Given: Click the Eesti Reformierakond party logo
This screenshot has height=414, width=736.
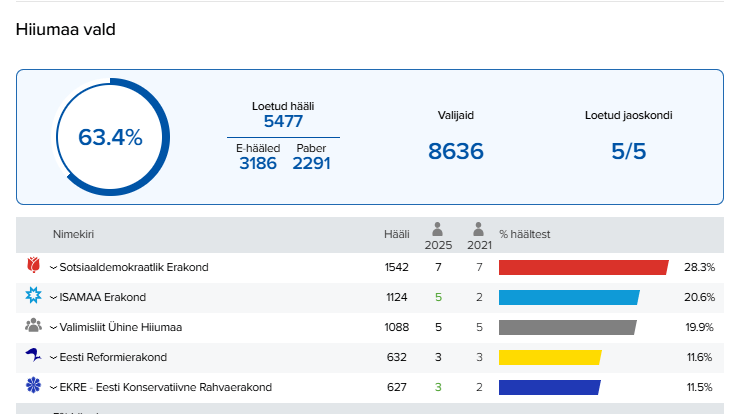Looking at the screenshot, I should [x=33, y=356].
